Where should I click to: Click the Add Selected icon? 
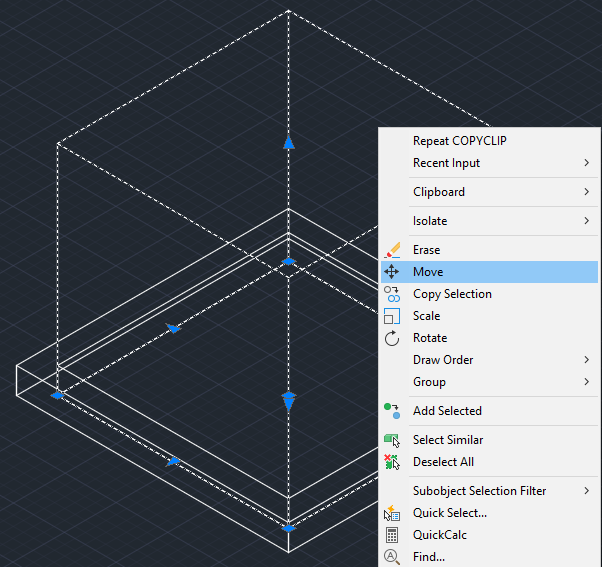[x=392, y=411]
